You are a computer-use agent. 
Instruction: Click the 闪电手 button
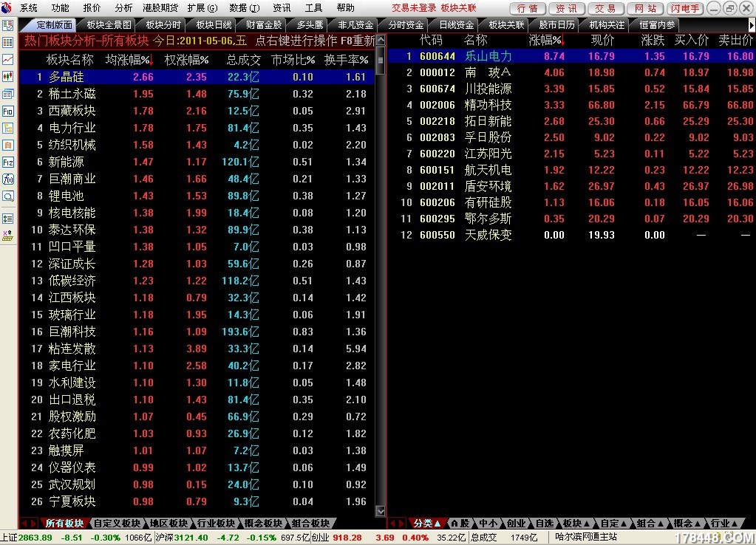coord(684,8)
